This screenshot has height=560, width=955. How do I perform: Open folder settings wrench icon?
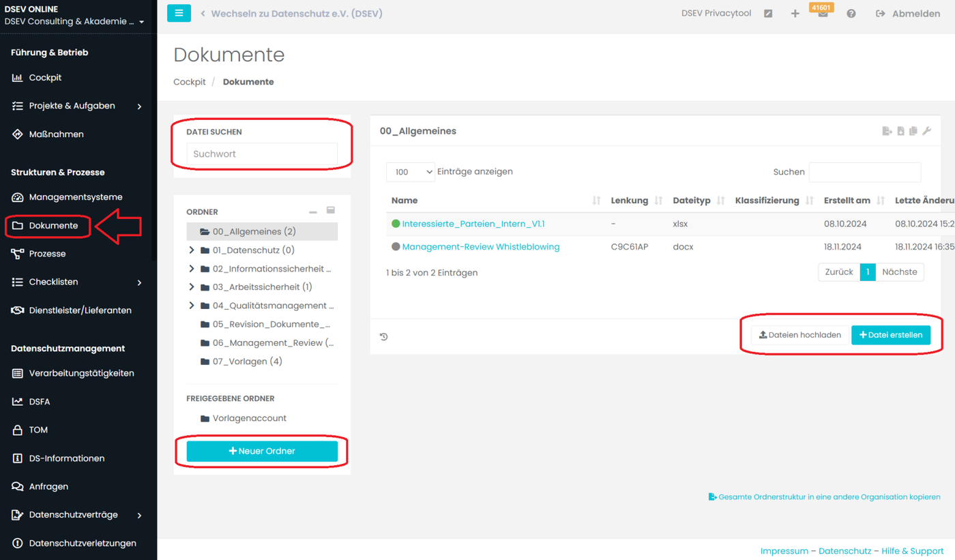pos(926,131)
